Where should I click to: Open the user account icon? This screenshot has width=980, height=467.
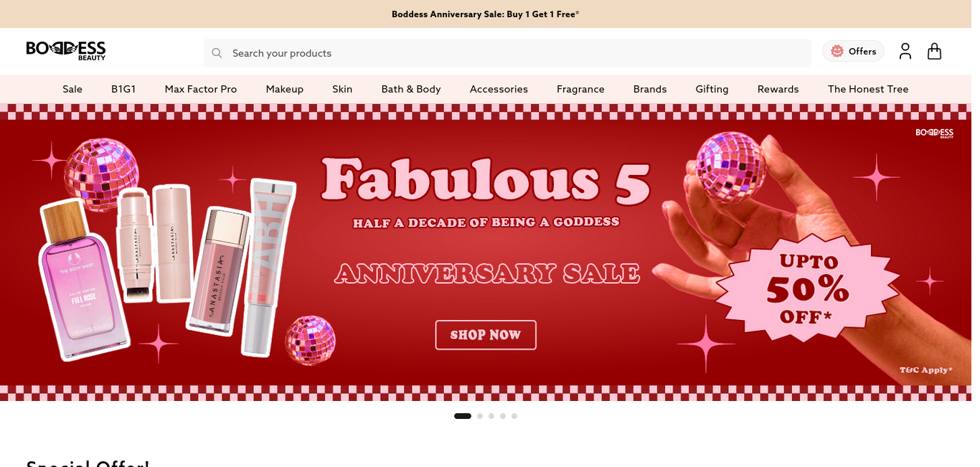905,51
